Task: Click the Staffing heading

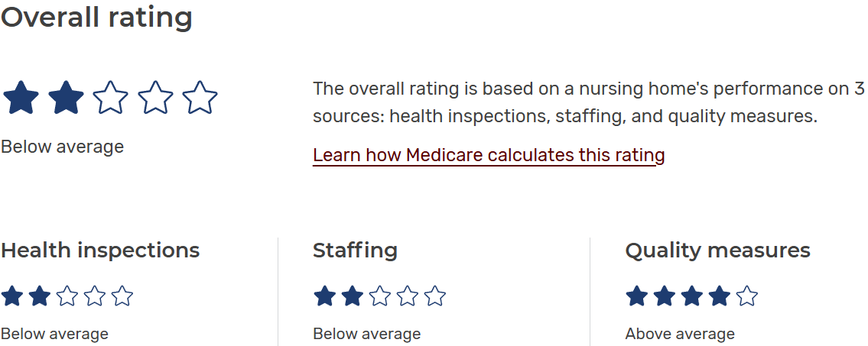Action: [355, 251]
